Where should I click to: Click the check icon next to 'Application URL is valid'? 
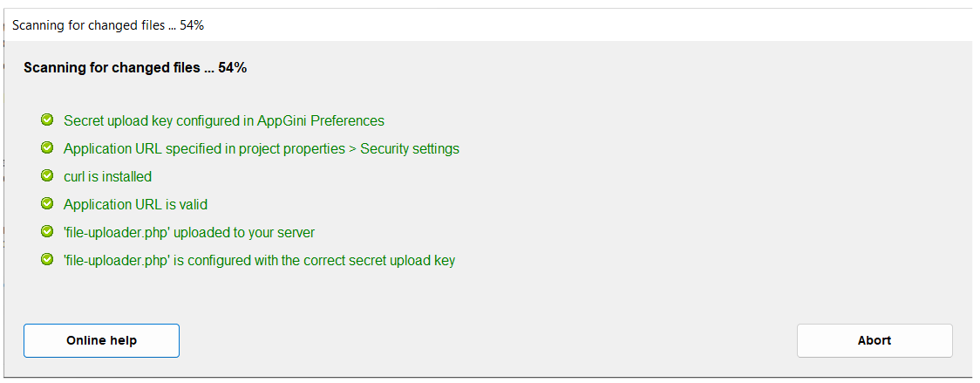pyautogui.click(x=47, y=204)
